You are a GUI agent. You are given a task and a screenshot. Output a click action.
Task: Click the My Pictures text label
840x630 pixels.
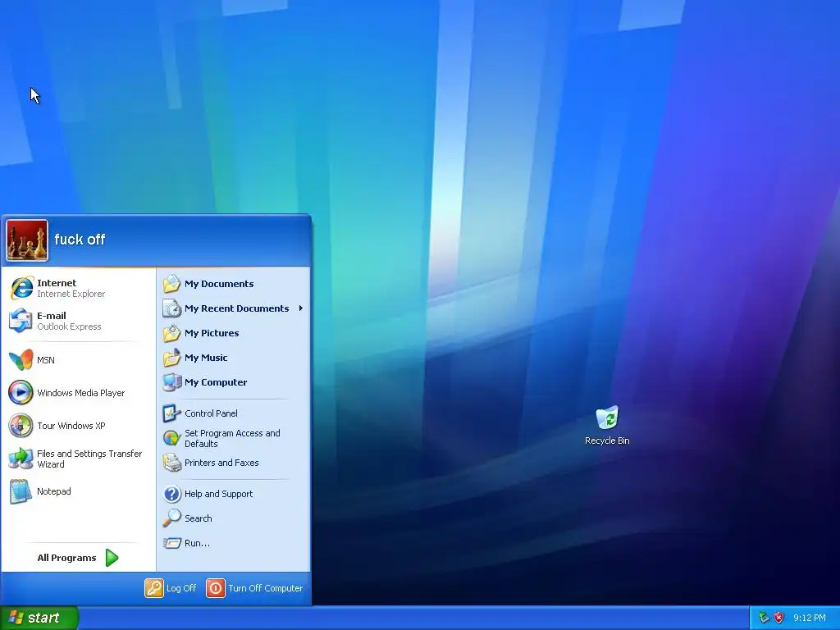(x=212, y=333)
